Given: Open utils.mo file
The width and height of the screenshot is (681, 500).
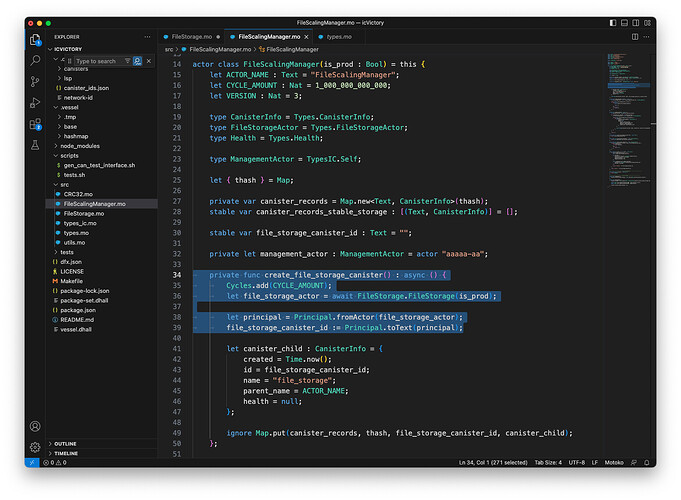Looking at the screenshot, I should (74, 242).
